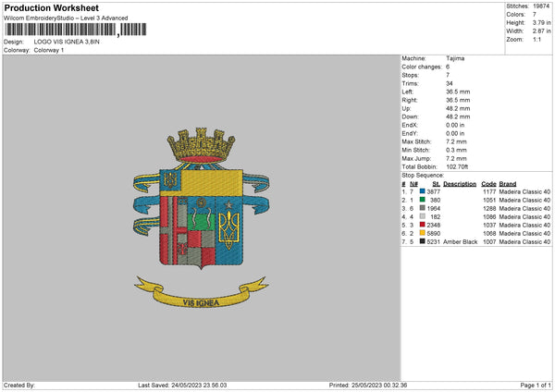
Task: Click the golden crown in the design
Action: point(201,145)
